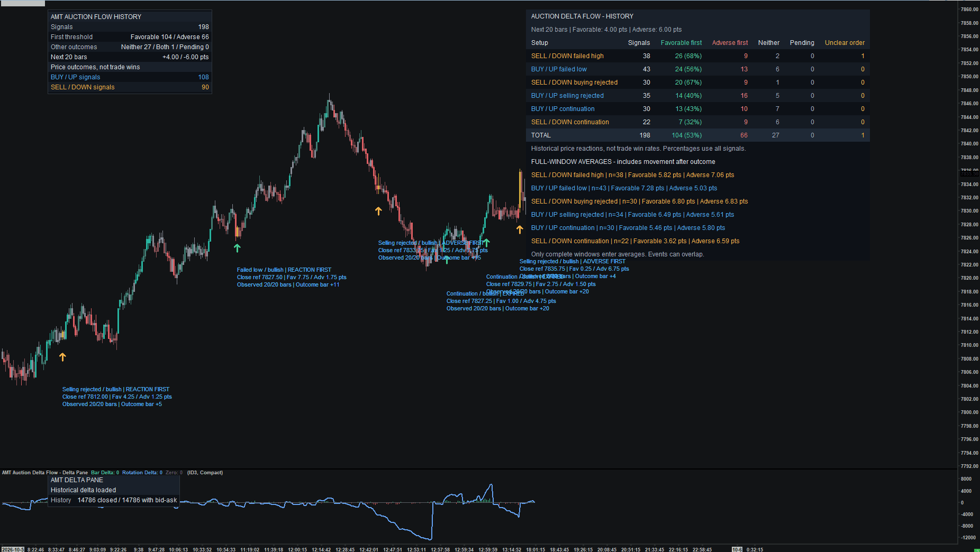Click the 'Failed low / bullish | REACTION FIRST' chart label
980x552 pixels.
284,270
